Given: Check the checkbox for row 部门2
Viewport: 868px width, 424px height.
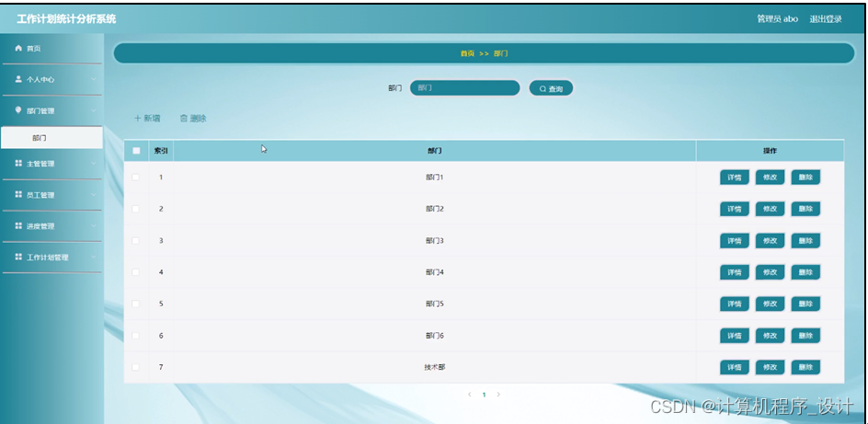Looking at the screenshot, I should coord(136,209).
